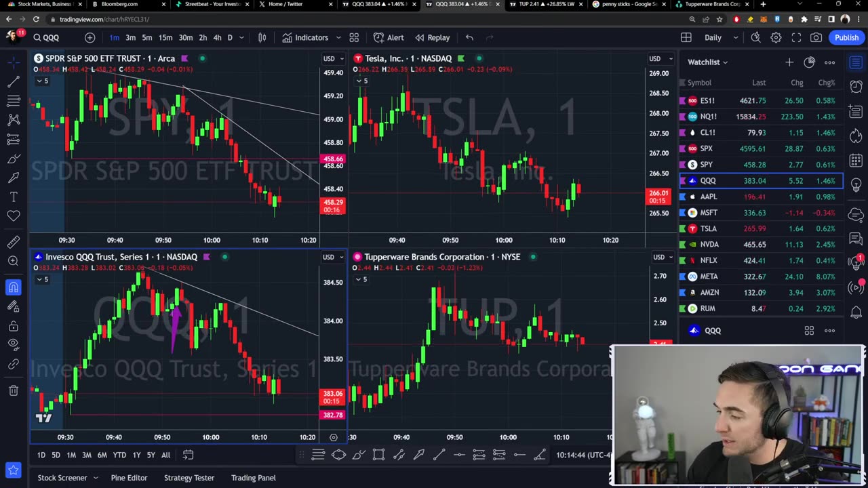Sort watchlist by Chg% column
Image resolution: width=868 pixels, height=488 pixels.
827,83
